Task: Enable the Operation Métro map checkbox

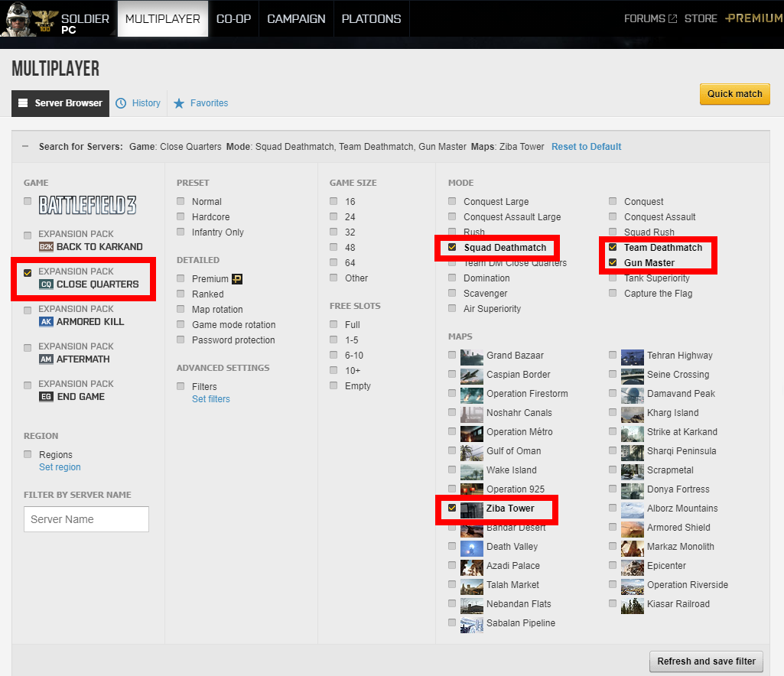Action: click(x=452, y=431)
